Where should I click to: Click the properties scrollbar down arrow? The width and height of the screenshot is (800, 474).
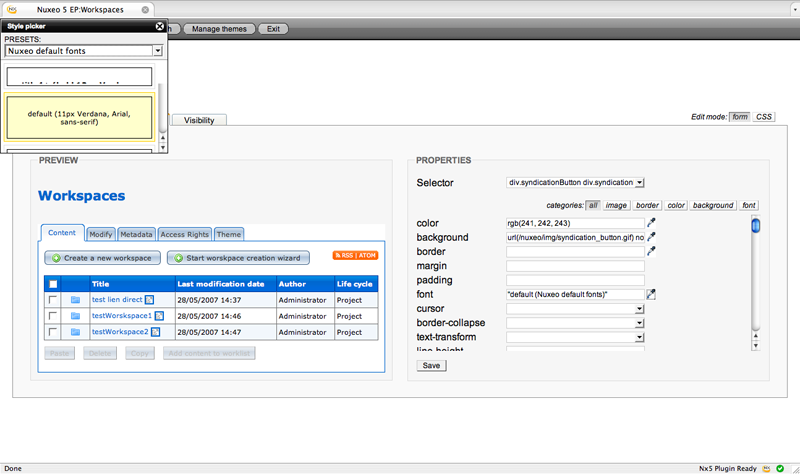click(x=756, y=345)
